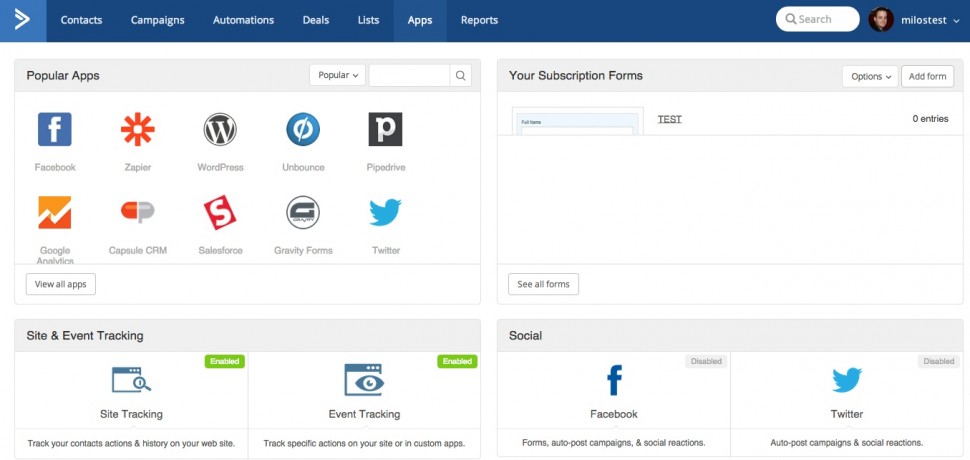Viewport: 970px width, 460px height.
Task: Select the Apps tab
Action: 420,20
